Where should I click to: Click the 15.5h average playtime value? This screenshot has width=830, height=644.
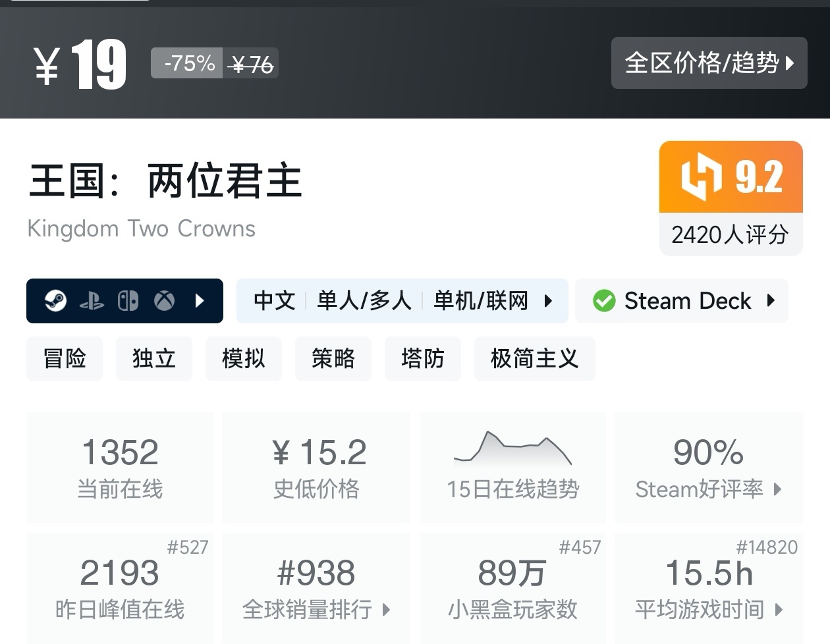pos(709,572)
